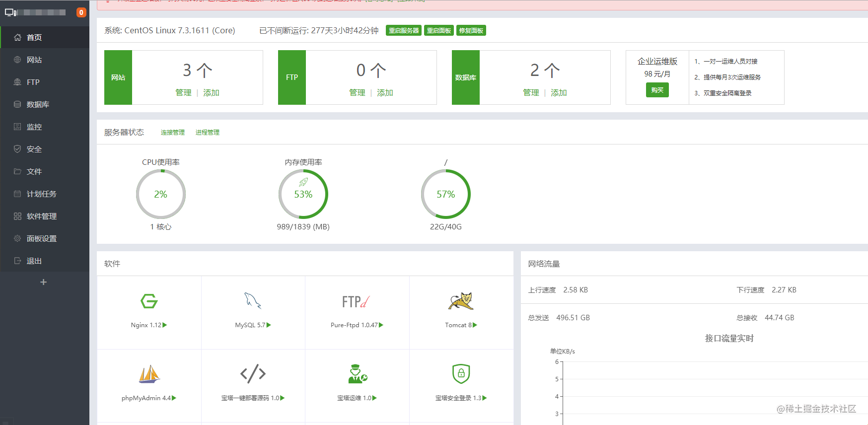Click the 宝塔运维 technician icon
868x425 pixels.
[x=358, y=374]
